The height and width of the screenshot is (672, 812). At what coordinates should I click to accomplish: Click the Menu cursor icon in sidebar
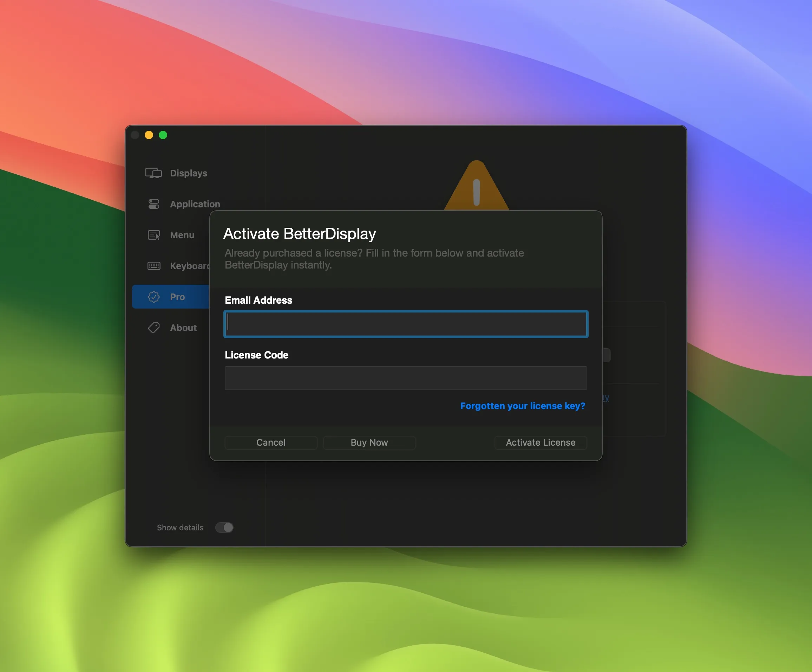point(154,235)
